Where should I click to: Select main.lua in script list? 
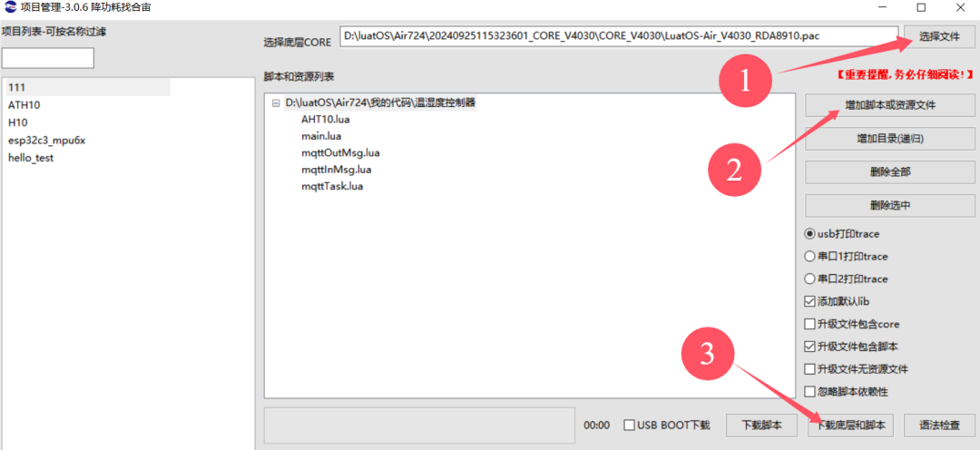[321, 136]
